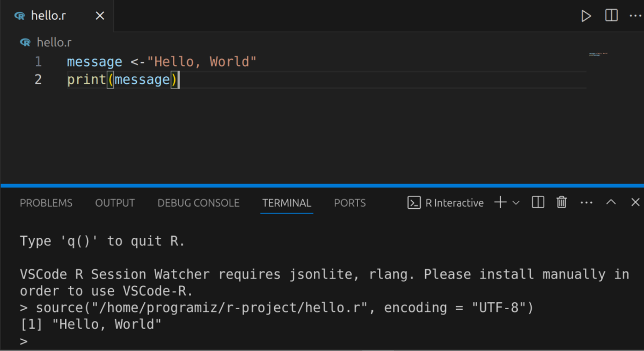Open the PORTS tab
The width and height of the screenshot is (644, 351).
349,203
